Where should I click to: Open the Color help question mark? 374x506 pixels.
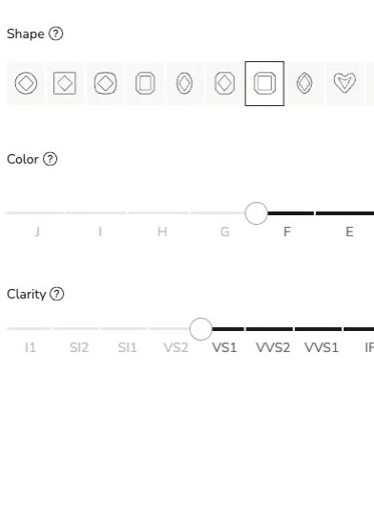click(50, 159)
